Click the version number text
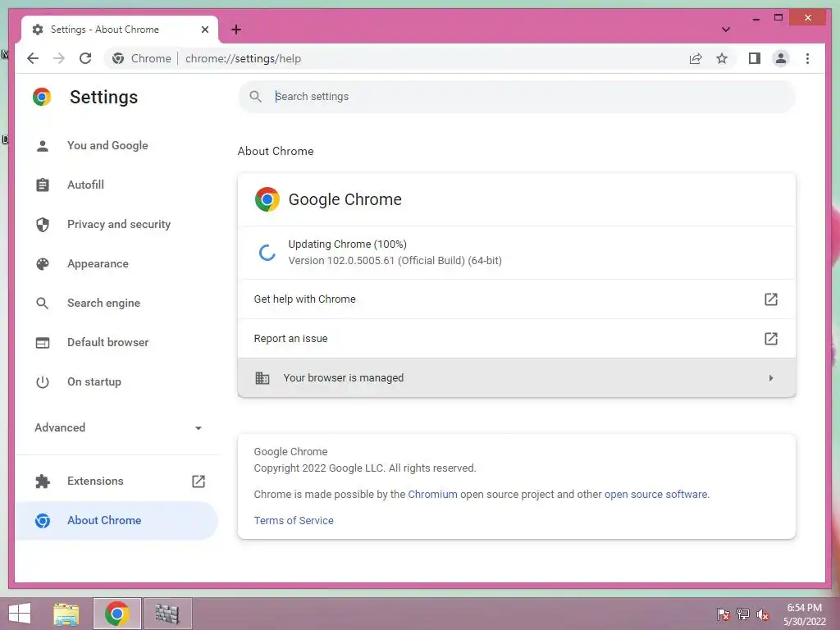This screenshot has height=630, width=840. 395,260
